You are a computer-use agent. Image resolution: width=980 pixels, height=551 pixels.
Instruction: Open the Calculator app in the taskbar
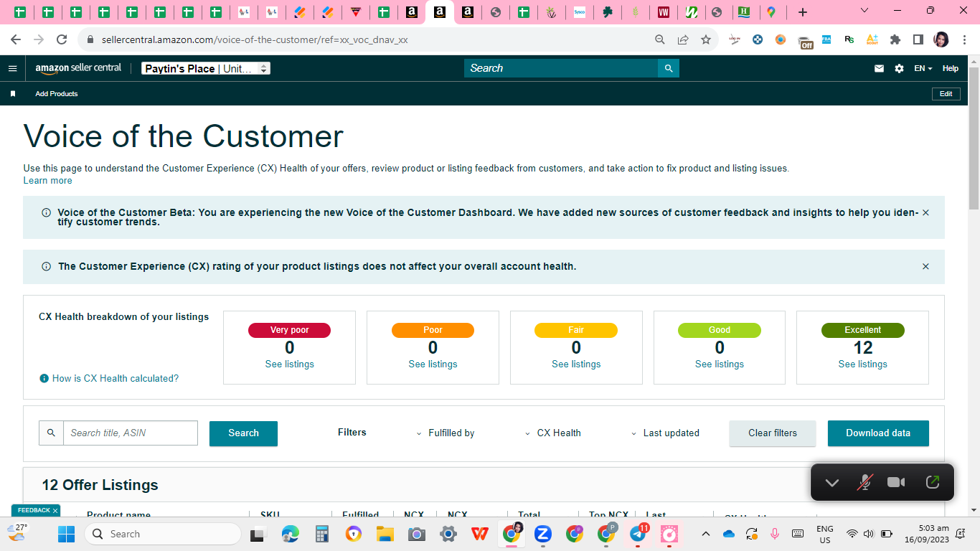coord(322,534)
